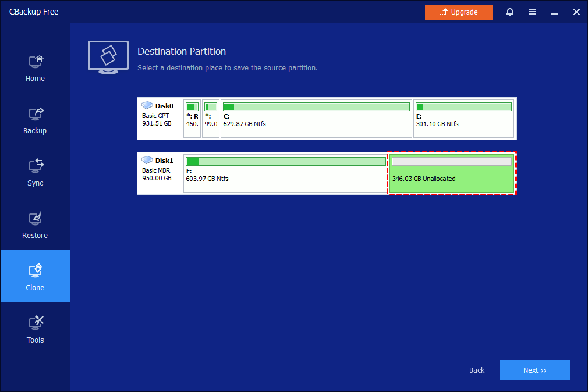Click the Disk0 drive icon

(x=148, y=106)
